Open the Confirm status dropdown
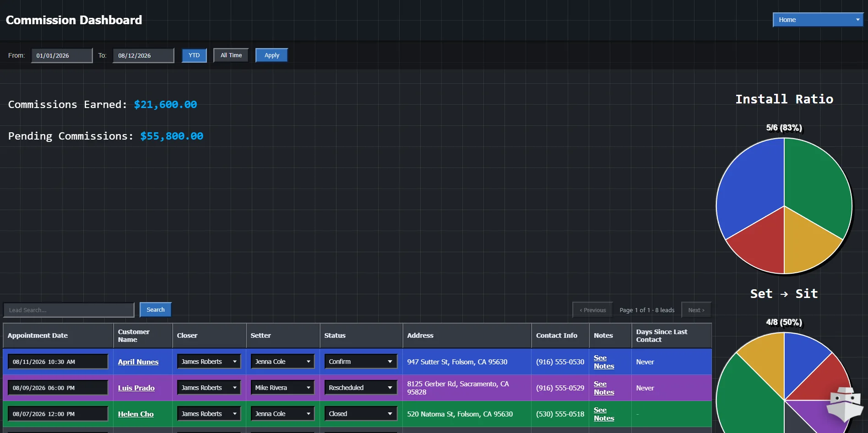 [x=360, y=362]
